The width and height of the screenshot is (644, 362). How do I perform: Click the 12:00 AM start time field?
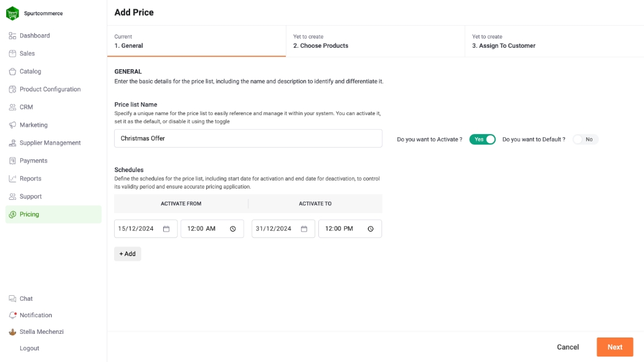(212, 228)
